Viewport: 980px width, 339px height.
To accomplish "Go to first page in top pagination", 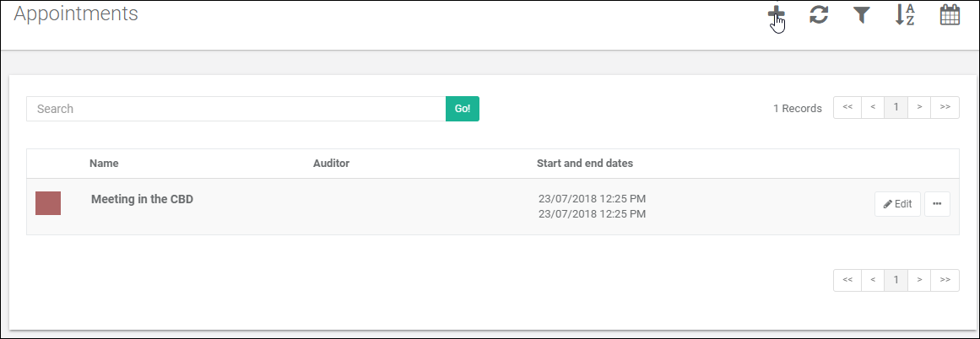I will [847, 108].
